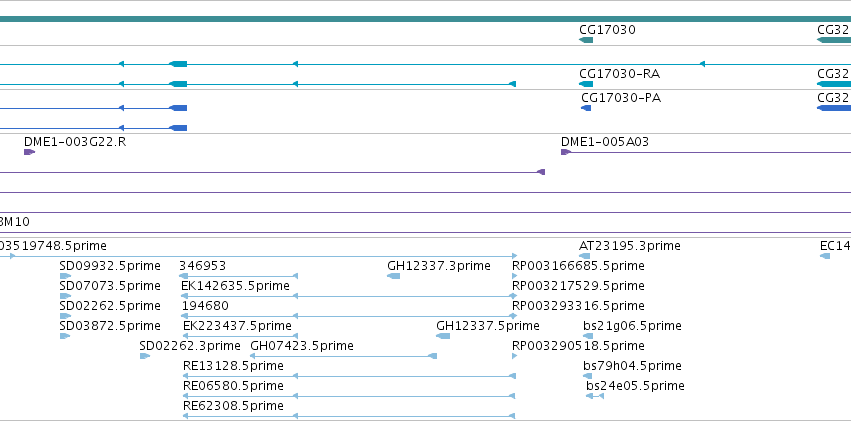
Task: Click the SD09932.5prime EST glyph
Action: click(65, 276)
